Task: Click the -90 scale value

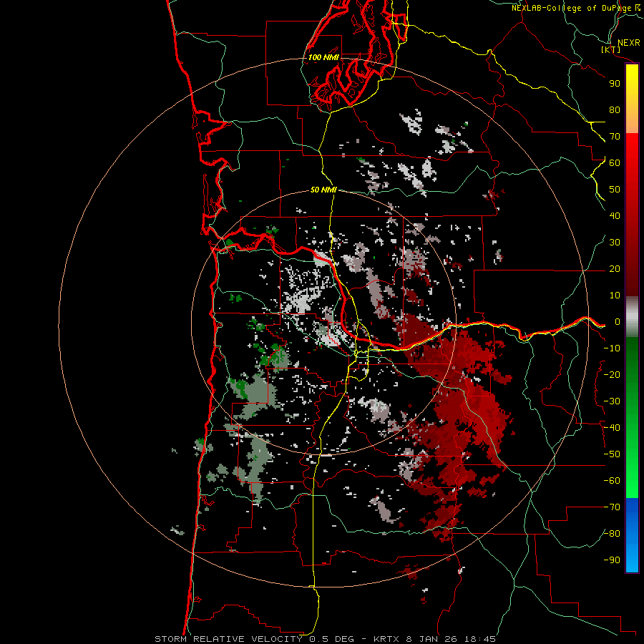Action: click(x=612, y=560)
